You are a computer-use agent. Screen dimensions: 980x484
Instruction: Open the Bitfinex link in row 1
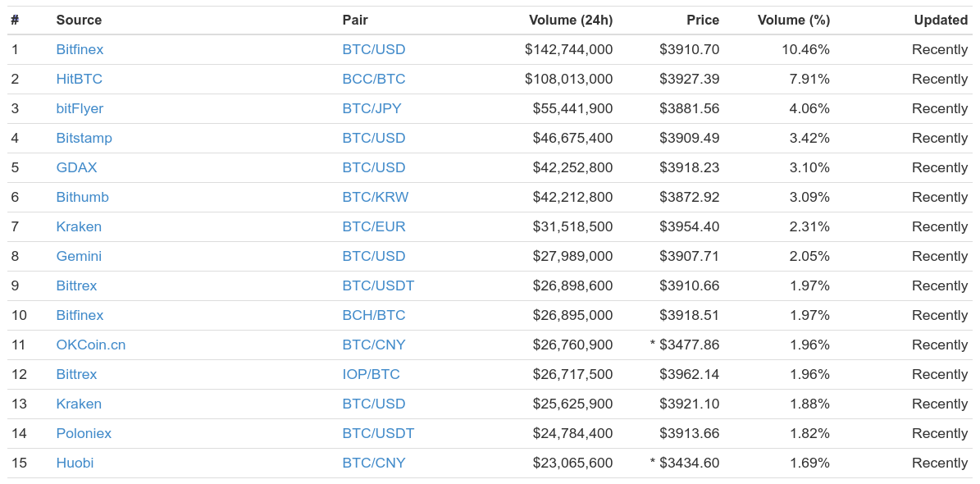[x=80, y=49]
